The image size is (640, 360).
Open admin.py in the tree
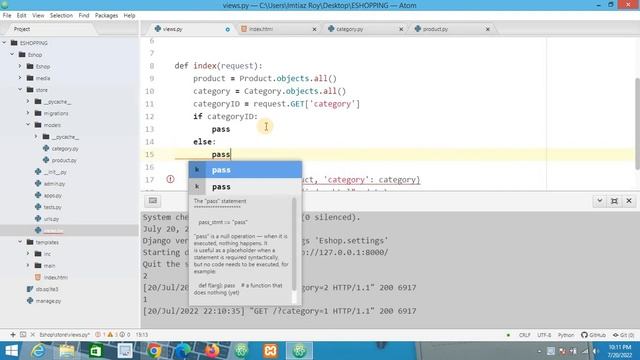[54, 184]
